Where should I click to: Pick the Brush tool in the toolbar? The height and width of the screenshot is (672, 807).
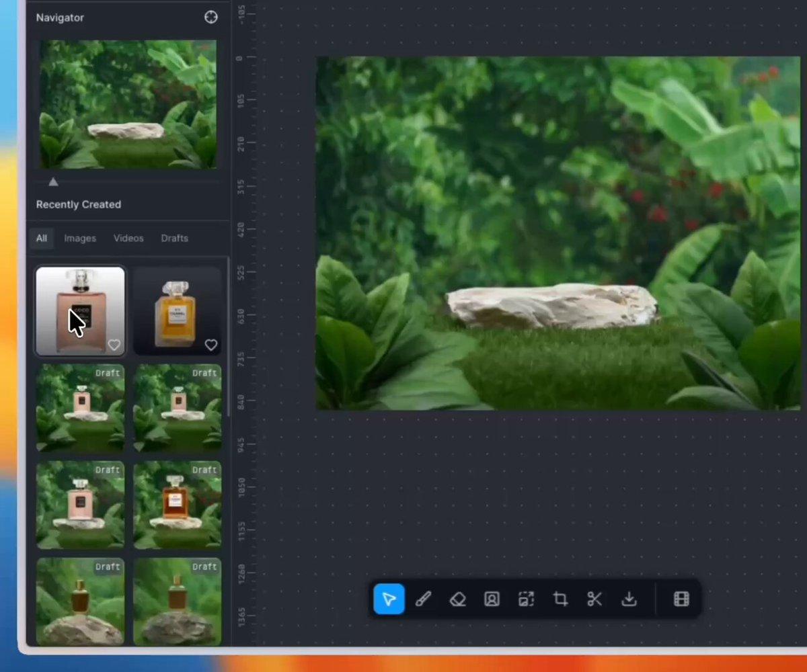[423, 599]
